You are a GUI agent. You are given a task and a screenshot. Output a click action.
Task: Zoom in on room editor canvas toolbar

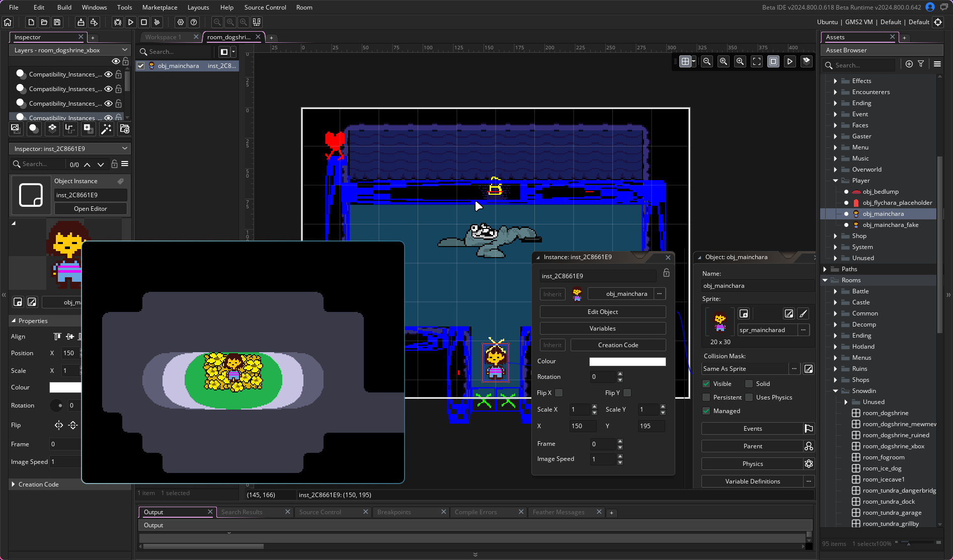tap(740, 61)
